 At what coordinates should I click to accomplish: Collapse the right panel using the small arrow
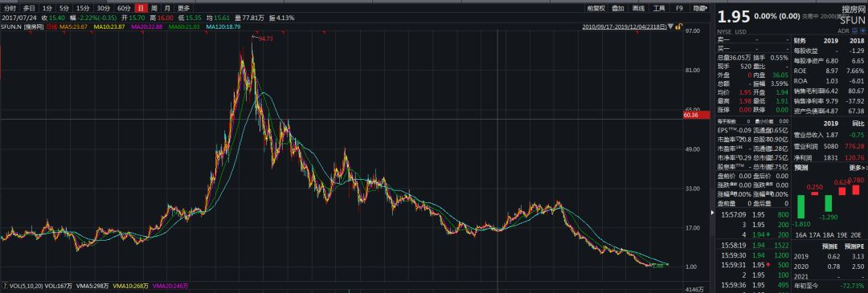pyautogui.click(x=712, y=212)
